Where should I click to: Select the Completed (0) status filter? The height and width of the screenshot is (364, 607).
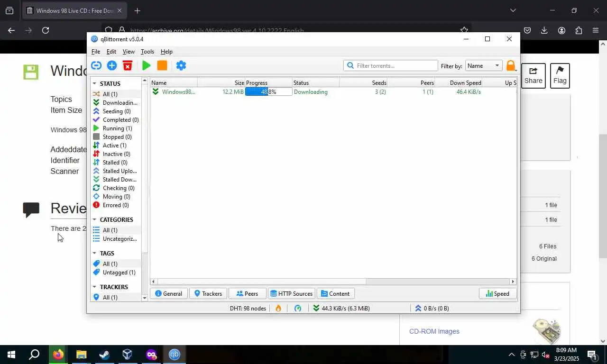pyautogui.click(x=116, y=119)
